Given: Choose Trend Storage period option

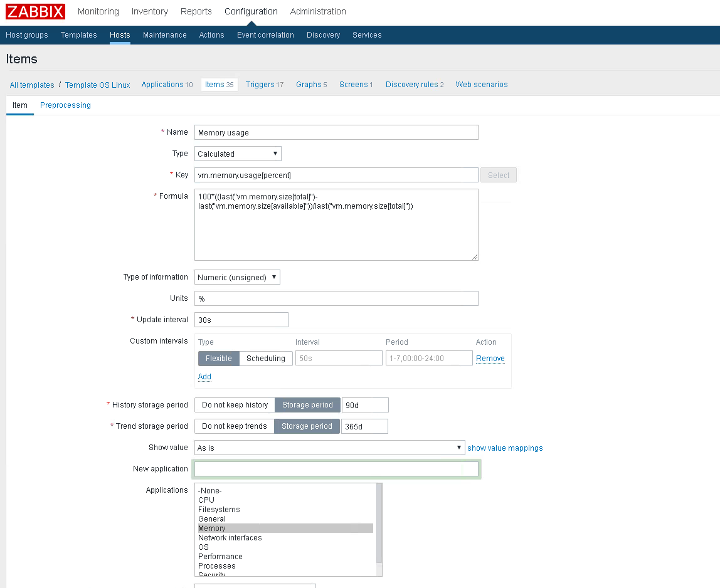Looking at the screenshot, I should pyautogui.click(x=307, y=426).
